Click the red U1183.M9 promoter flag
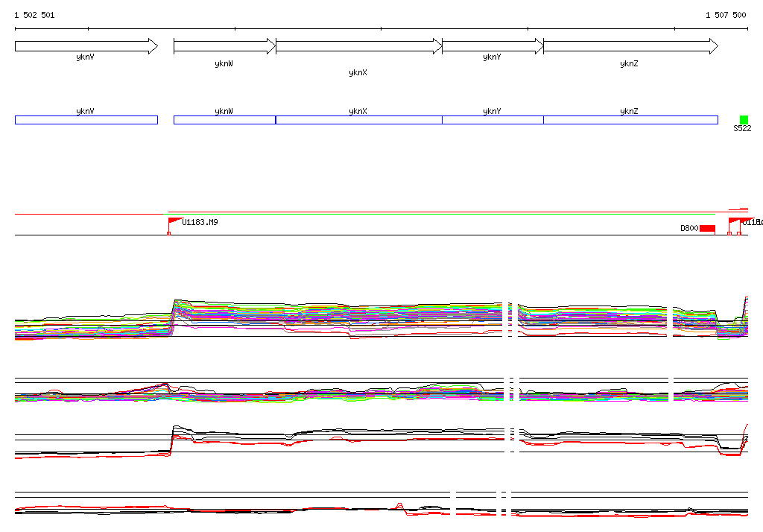 click(174, 221)
